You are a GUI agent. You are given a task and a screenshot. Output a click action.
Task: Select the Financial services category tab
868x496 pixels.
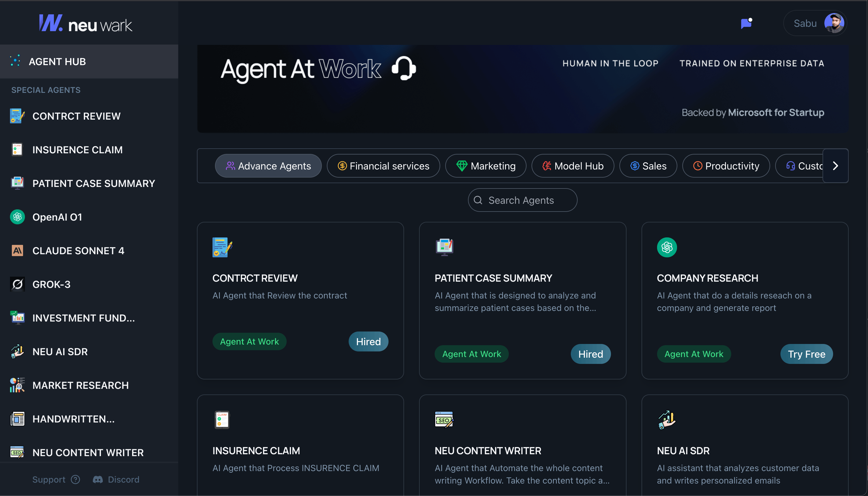click(x=383, y=166)
